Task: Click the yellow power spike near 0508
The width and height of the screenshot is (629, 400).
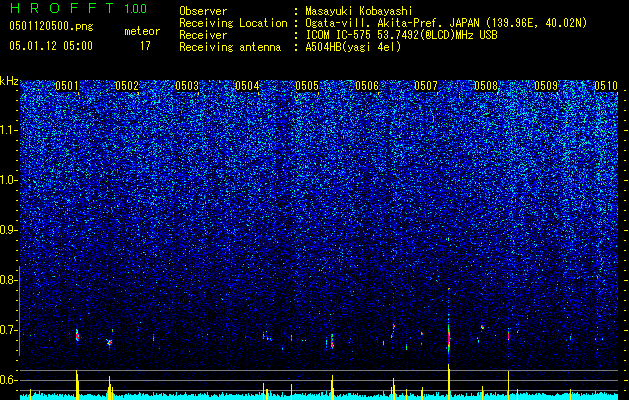Action: [508, 385]
